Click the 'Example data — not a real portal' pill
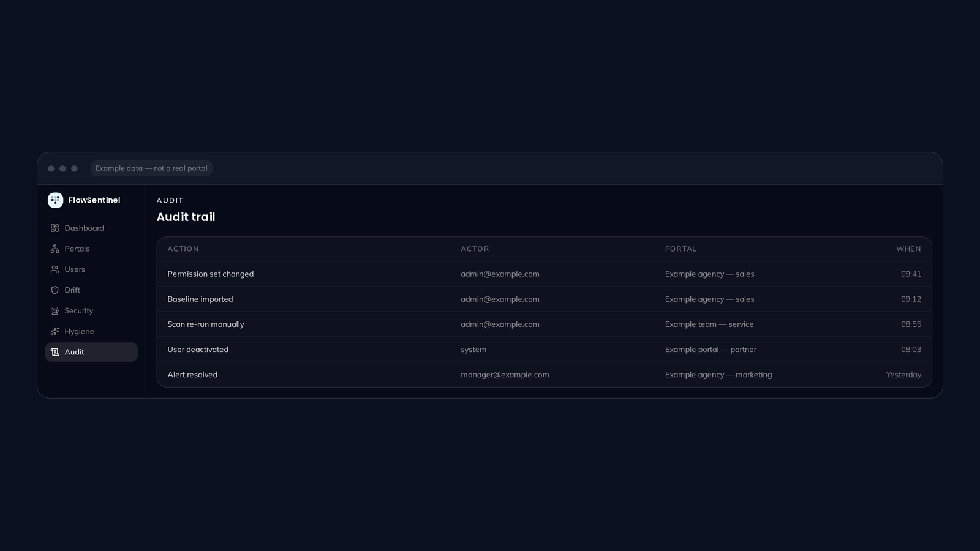Image resolution: width=980 pixels, height=551 pixels. click(151, 168)
